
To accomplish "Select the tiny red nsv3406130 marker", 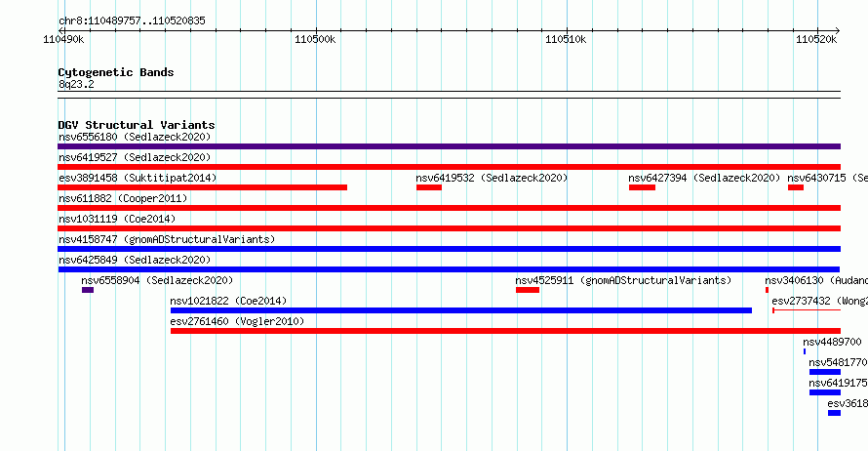I will 767,290.
